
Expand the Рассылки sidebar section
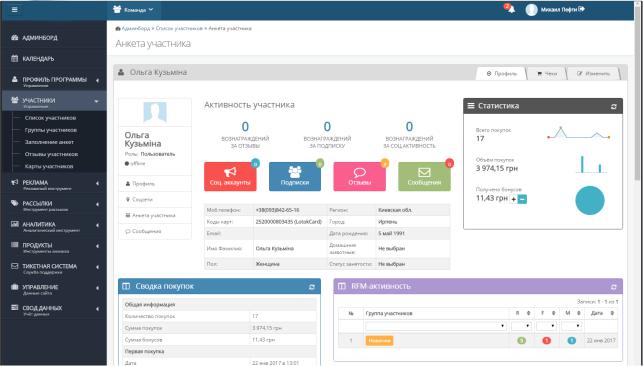(53, 205)
